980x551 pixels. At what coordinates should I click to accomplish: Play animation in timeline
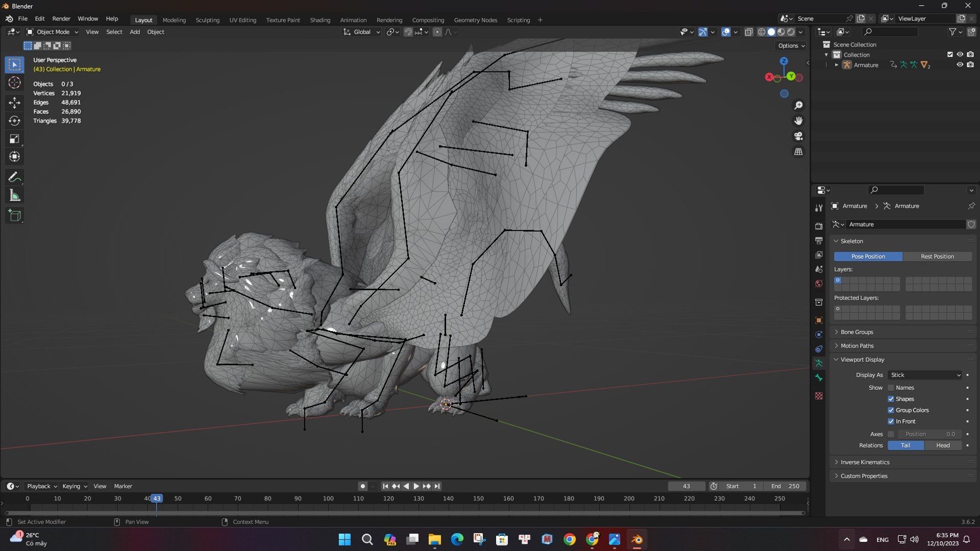[416, 486]
